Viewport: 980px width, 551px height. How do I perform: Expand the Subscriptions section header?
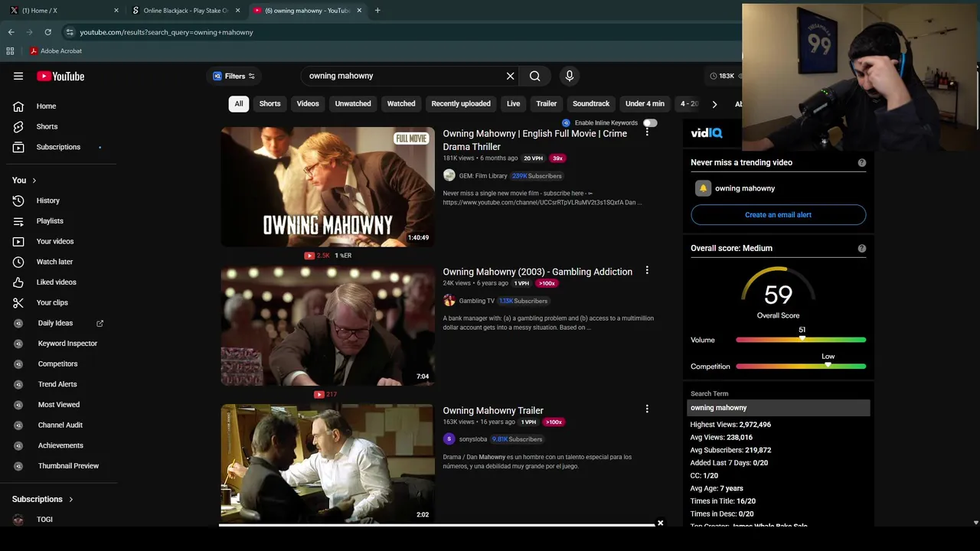(x=43, y=499)
